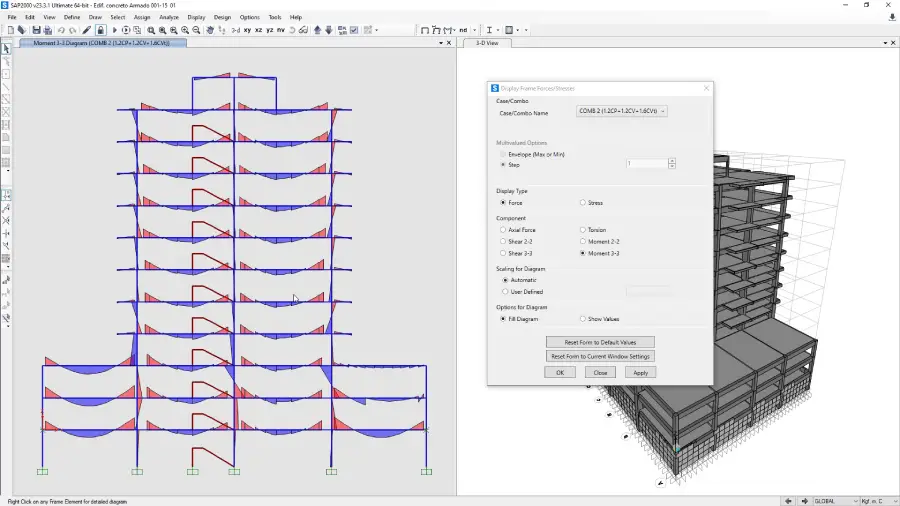900x506 pixels.
Task: Click the Lock/Unlock model padlock icon
Action: [101, 30]
